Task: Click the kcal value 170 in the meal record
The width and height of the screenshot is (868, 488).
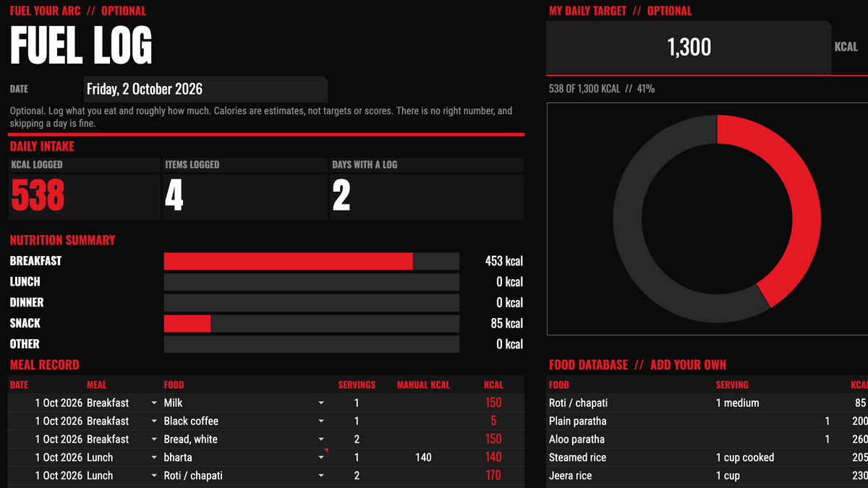Action: [x=493, y=476]
